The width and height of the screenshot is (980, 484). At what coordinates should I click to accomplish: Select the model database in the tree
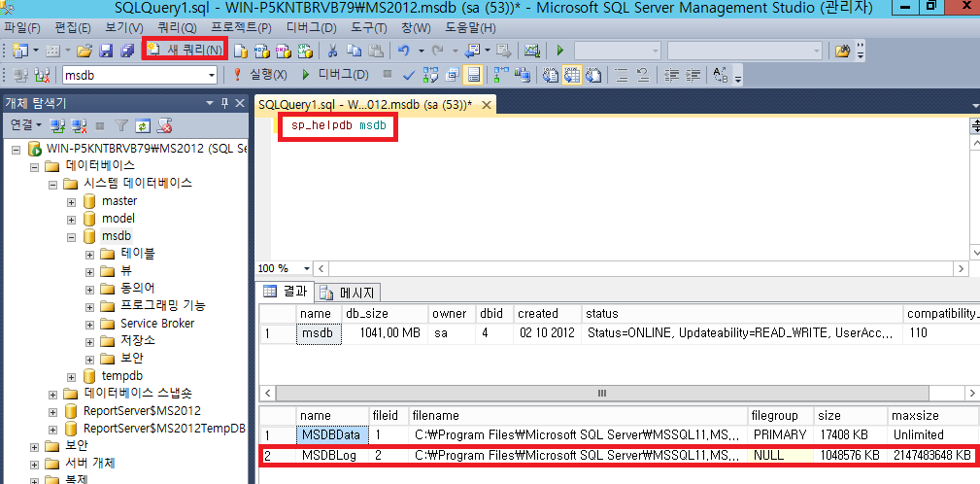(x=118, y=219)
